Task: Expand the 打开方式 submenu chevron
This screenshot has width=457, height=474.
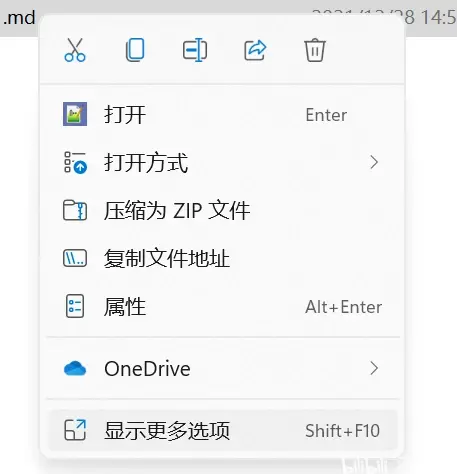Action: [x=374, y=162]
